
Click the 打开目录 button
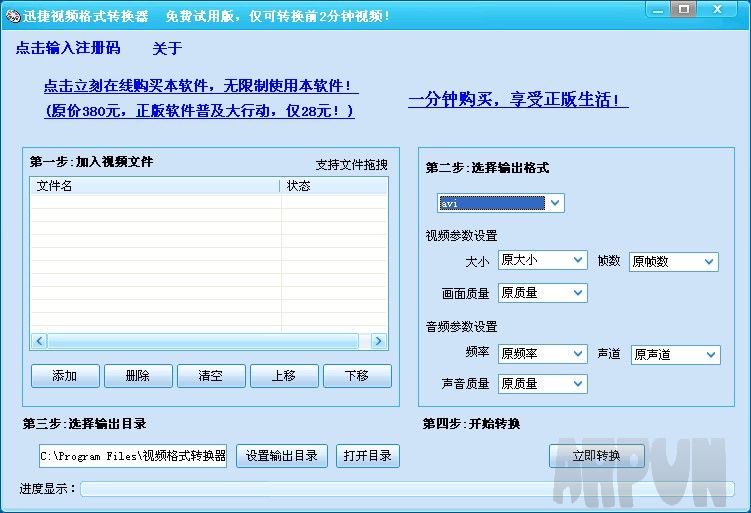(367, 456)
